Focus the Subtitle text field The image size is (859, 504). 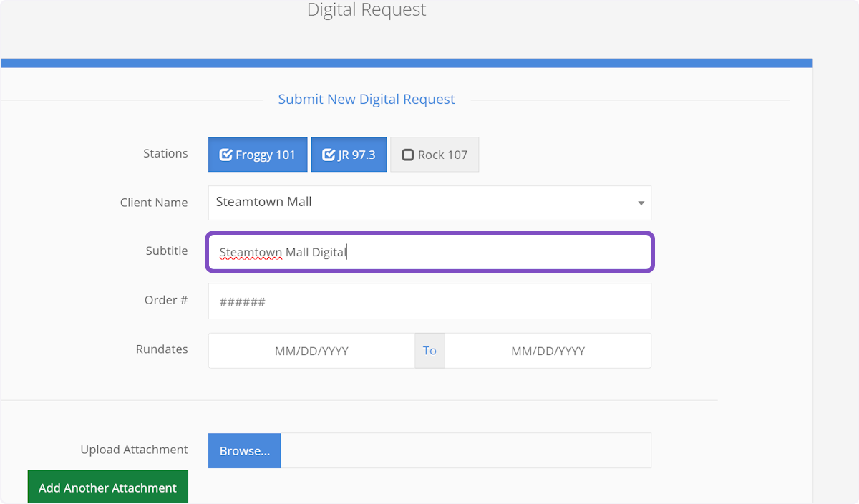pos(429,252)
